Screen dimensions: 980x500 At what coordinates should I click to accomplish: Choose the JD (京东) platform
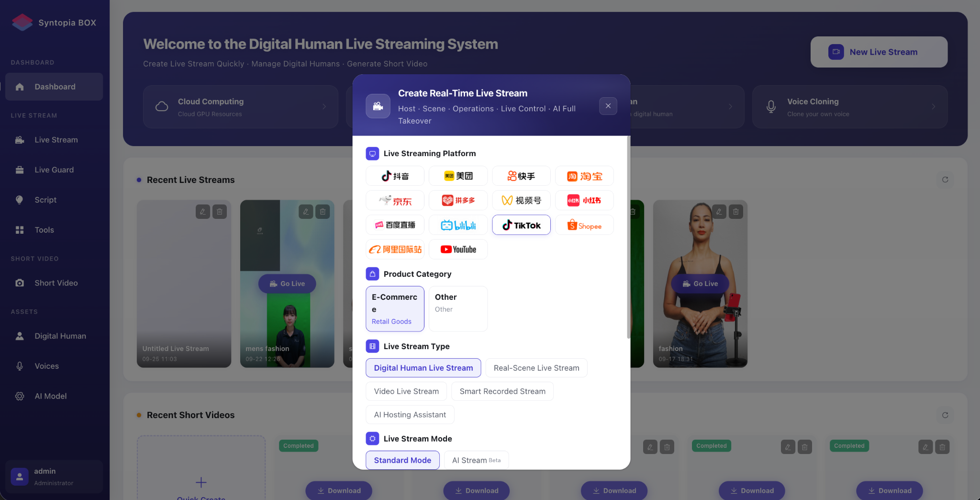[395, 201]
